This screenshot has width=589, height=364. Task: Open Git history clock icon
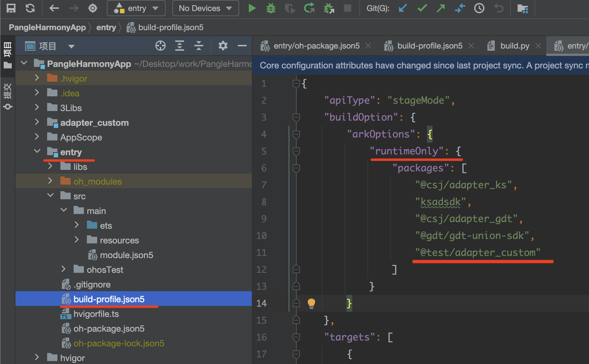[x=479, y=8]
